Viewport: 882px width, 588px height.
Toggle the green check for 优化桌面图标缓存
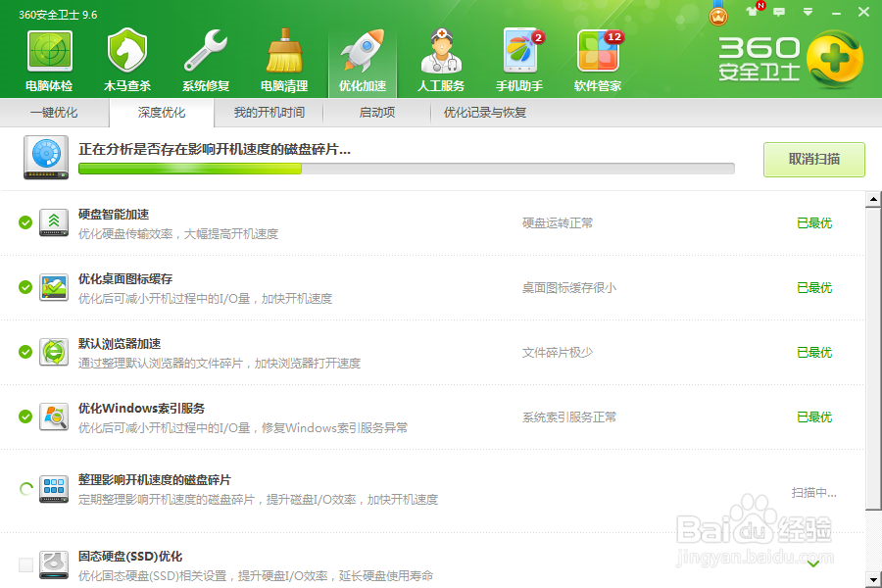point(25,287)
